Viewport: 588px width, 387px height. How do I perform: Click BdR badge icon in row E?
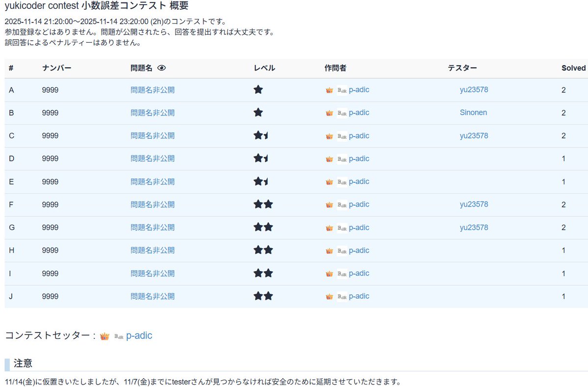coord(342,182)
